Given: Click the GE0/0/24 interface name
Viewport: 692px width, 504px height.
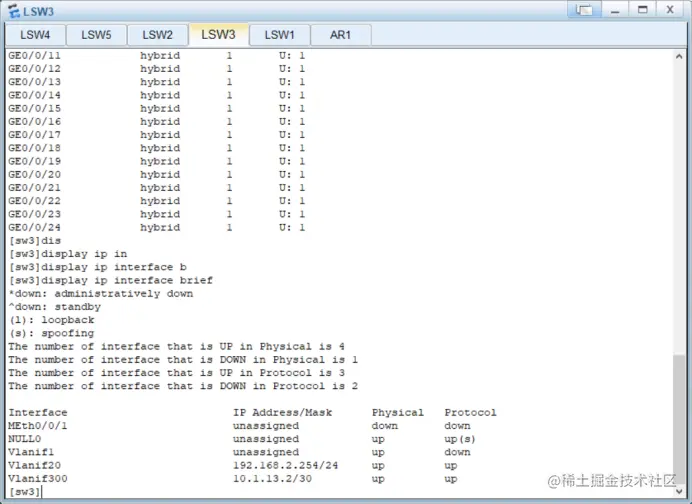Looking at the screenshot, I should tap(34, 228).
